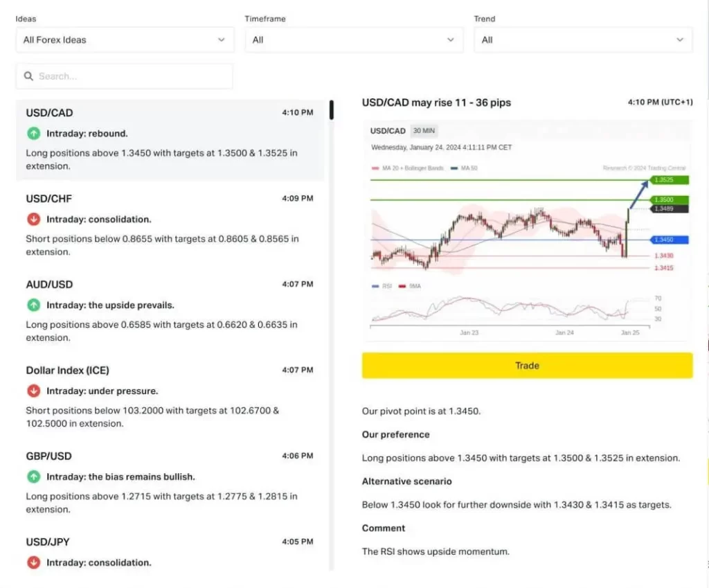The image size is (709, 588).
Task: Open the All Forex Ideas dropdown
Action: pyautogui.click(x=125, y=40)
